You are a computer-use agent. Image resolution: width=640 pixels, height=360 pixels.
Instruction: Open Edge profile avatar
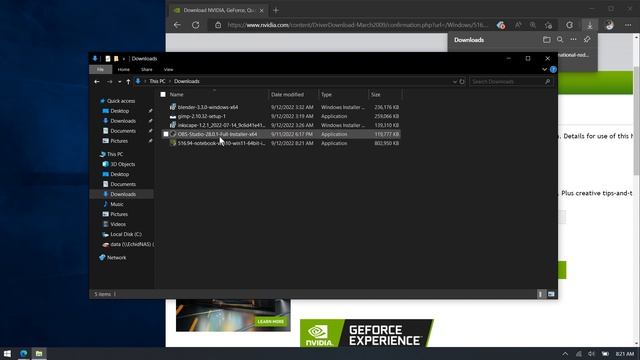pyautogui.click(x=609, y=25)
